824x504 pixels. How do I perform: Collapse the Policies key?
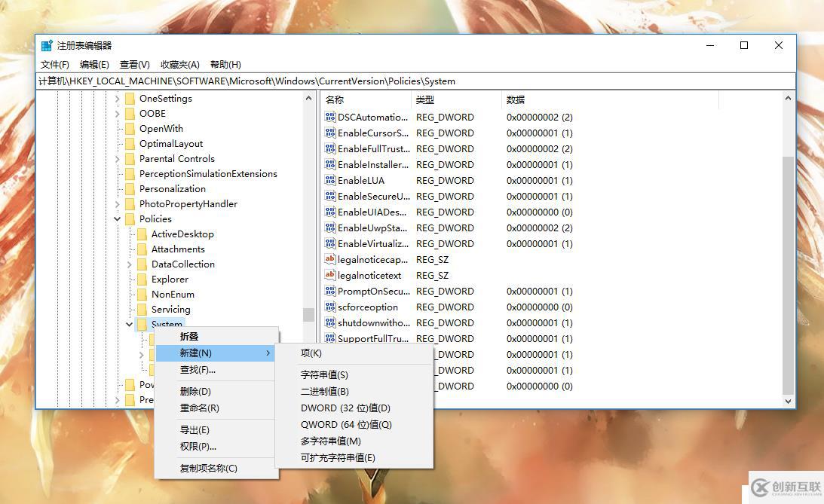(x=117, y=219)
